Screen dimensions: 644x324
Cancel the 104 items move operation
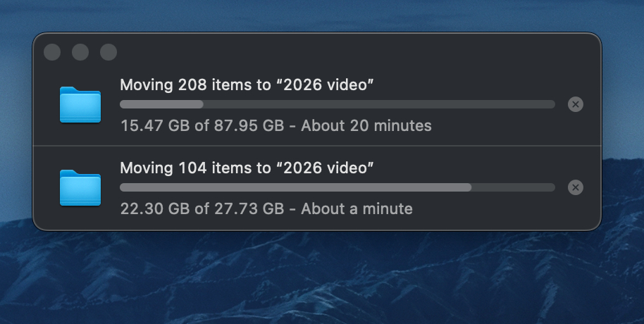576,187
